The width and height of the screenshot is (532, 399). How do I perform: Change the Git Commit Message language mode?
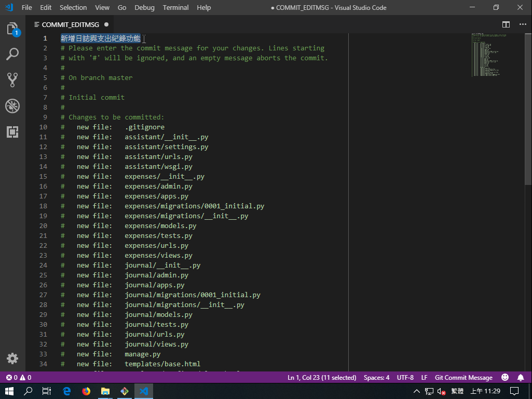pyautogui.click(x=463, y=378)
